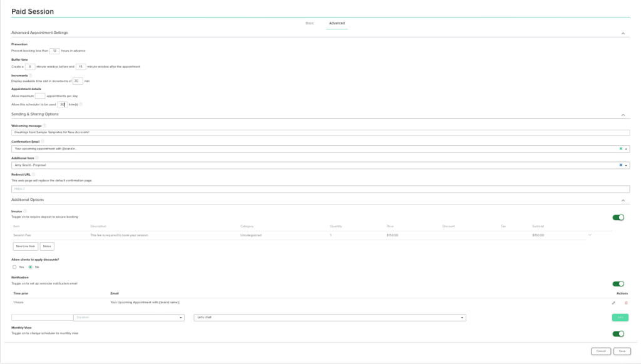Collapse the Advanced Appointment Settings section

(623, 33)
